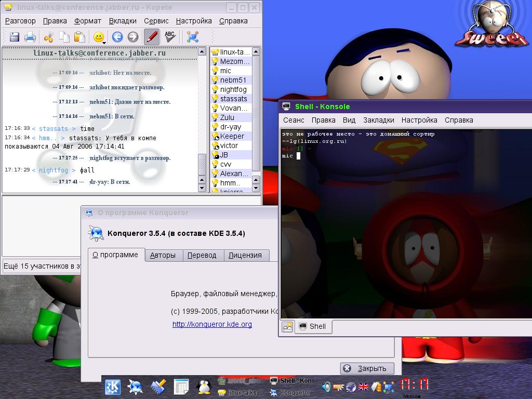This screenshot has width=532, height=399.
Task: Select contact victor in the participant list
Action: click(x=231, y=145)
